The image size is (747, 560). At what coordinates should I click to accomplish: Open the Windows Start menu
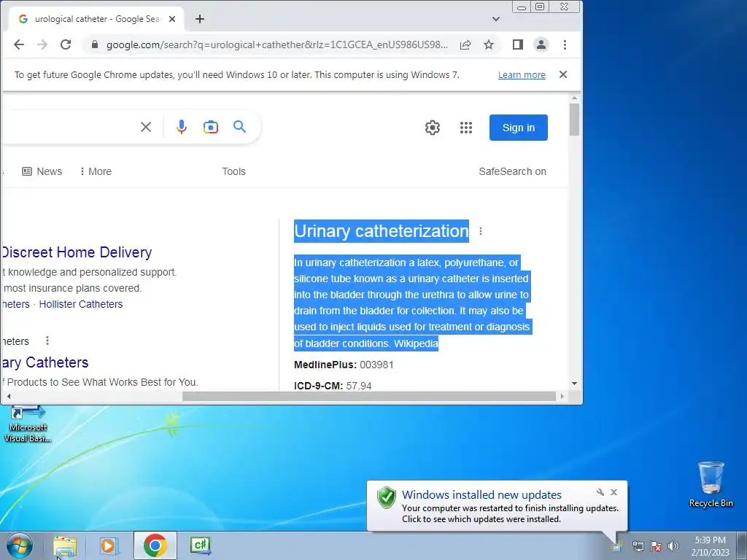point(20,545)
